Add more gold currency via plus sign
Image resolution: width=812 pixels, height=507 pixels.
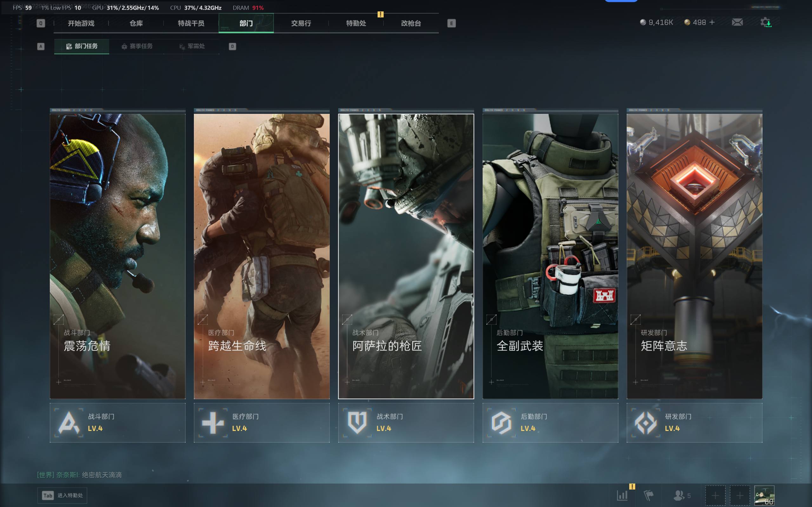tap(712, 22)
